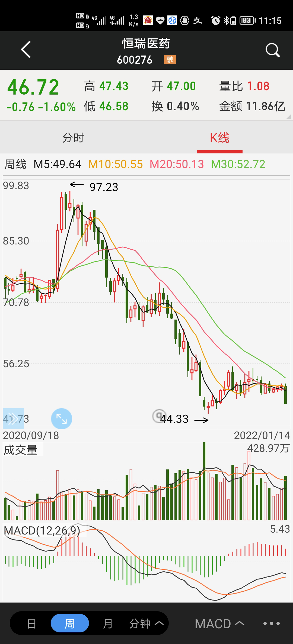This screenshot has height=644, width=293.
Task: Tap the 99.83 price axis label
Action: click(16, 186)
